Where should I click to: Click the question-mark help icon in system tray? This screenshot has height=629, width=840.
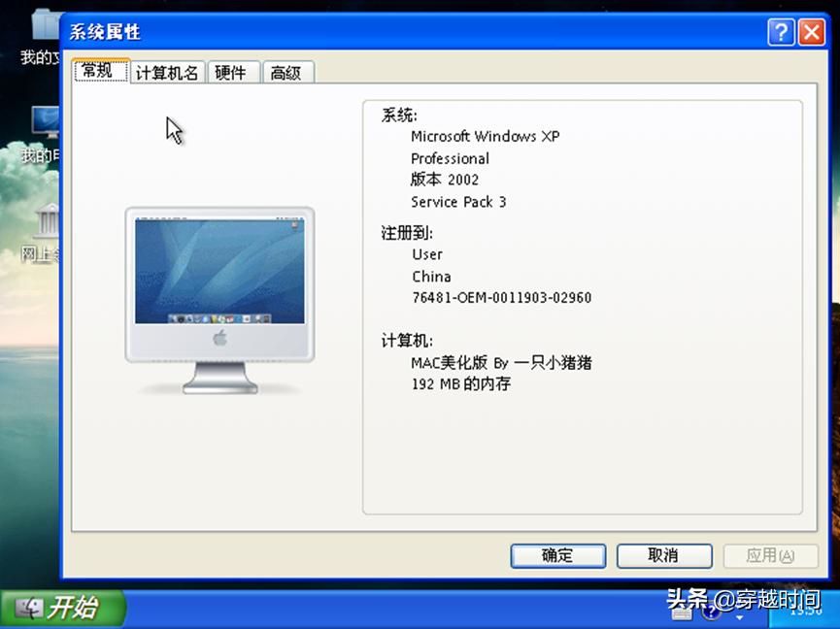coord(712,610)
